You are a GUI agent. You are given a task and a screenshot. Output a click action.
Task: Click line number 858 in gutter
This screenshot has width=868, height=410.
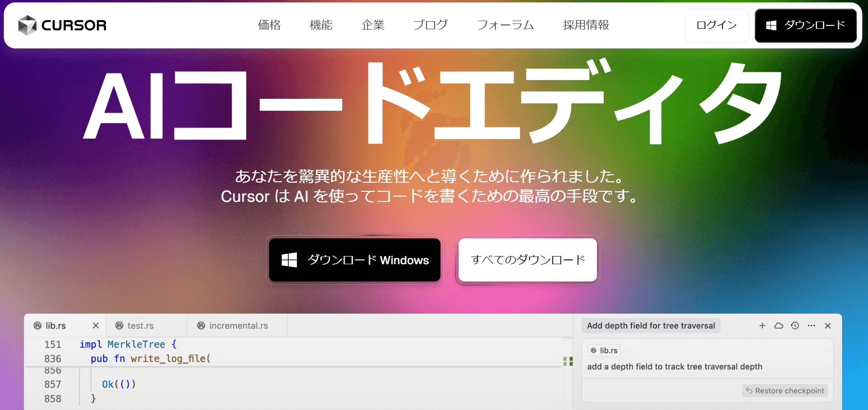click(x=53, y=398)
